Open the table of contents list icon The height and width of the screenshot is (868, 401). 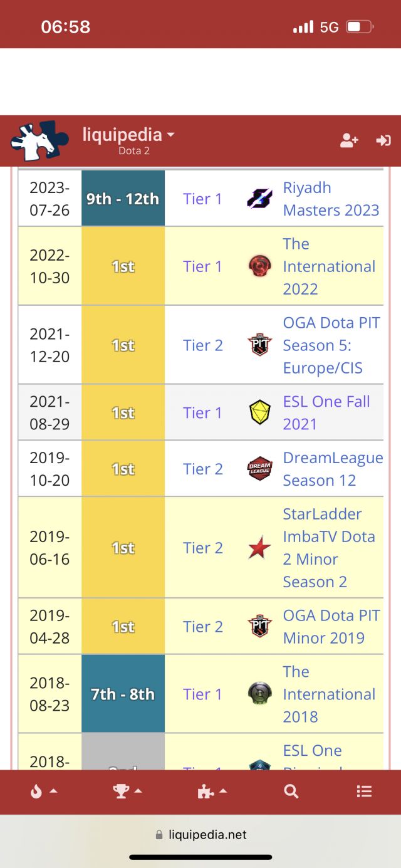click(x=365, y=792)
